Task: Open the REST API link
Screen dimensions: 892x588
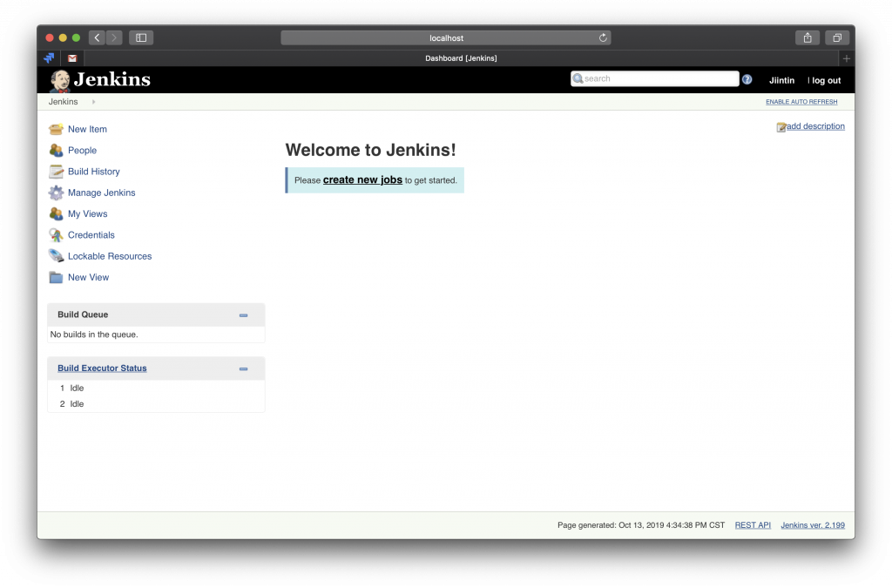Action: coord(753,525)
